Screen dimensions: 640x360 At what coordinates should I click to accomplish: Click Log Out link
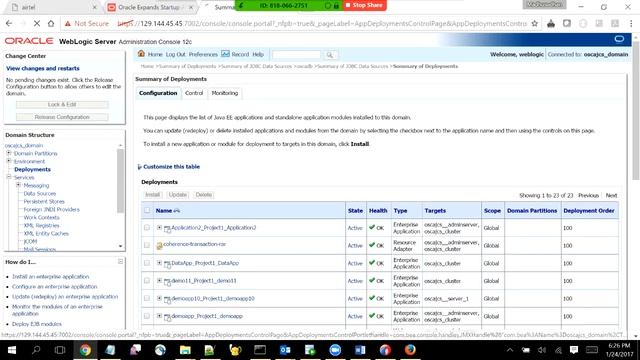(176, 54)
